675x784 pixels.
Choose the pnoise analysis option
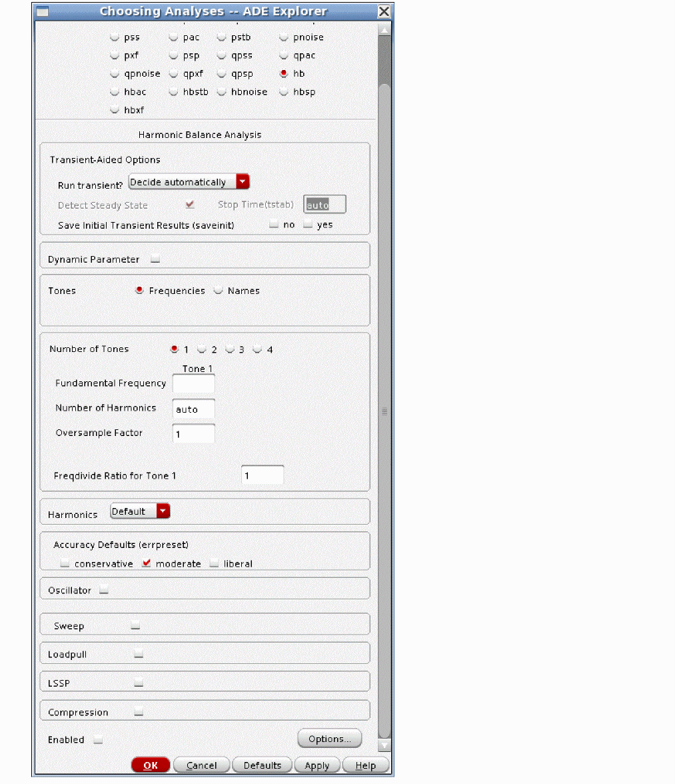coord(284,37)
